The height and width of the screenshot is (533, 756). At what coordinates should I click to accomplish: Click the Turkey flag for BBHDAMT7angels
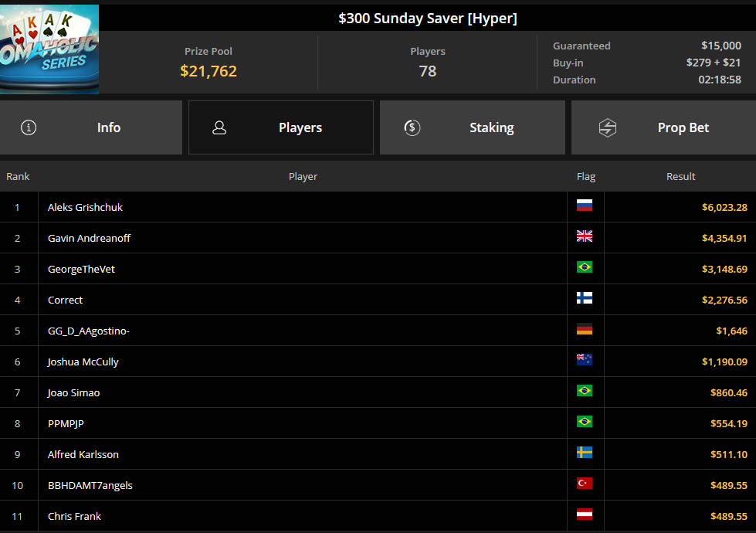pos(585,484)
